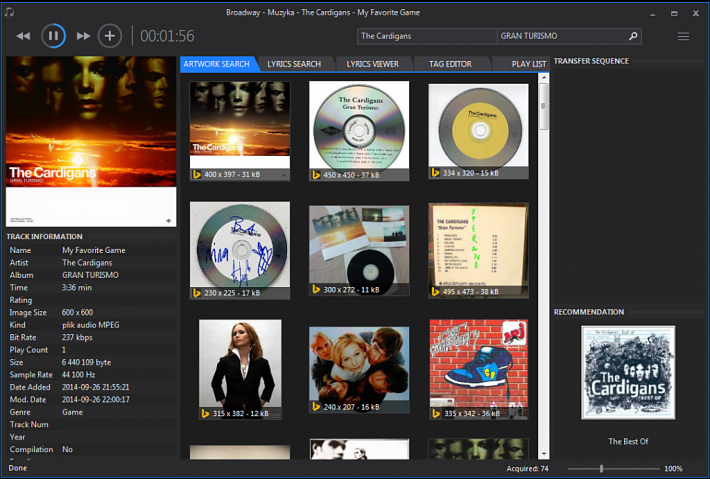Click The Best Of recommendation title
This screenshot has height=479, width=710.
click(628, 441)
